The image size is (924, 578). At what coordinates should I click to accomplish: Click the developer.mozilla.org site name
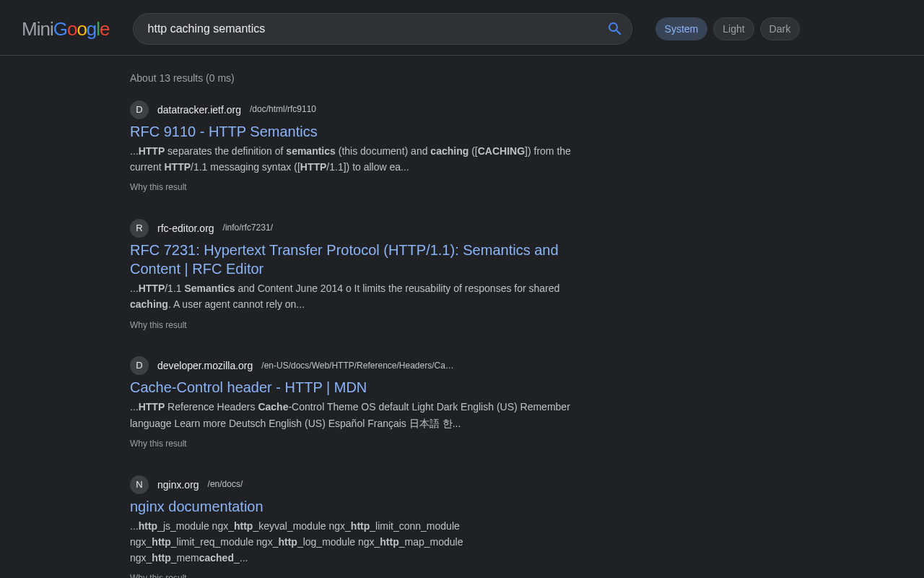205,366
